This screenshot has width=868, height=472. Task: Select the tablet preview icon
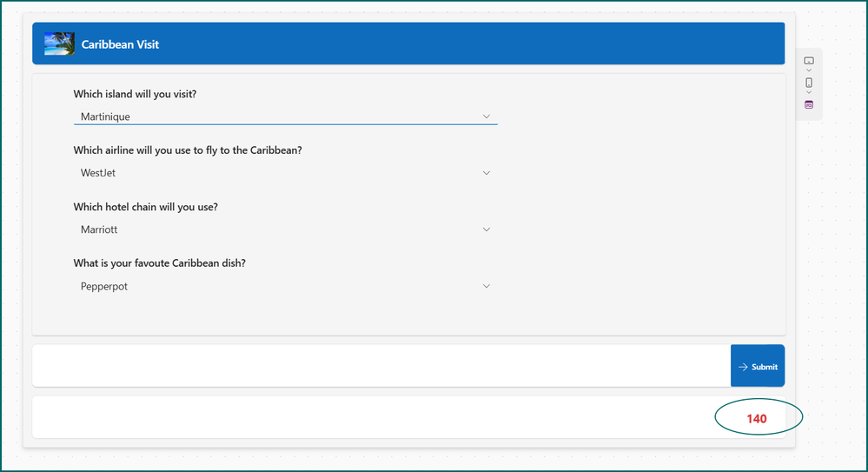tap(809, 60)
